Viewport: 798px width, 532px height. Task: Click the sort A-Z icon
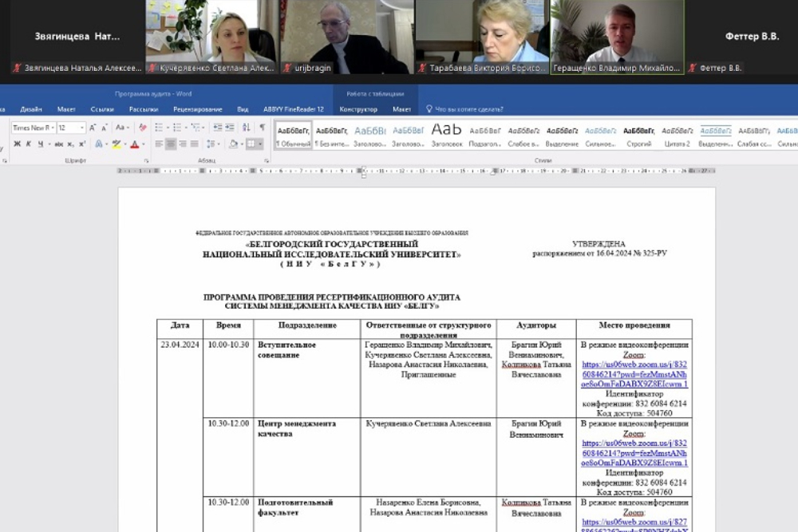(x=245, y=128)
